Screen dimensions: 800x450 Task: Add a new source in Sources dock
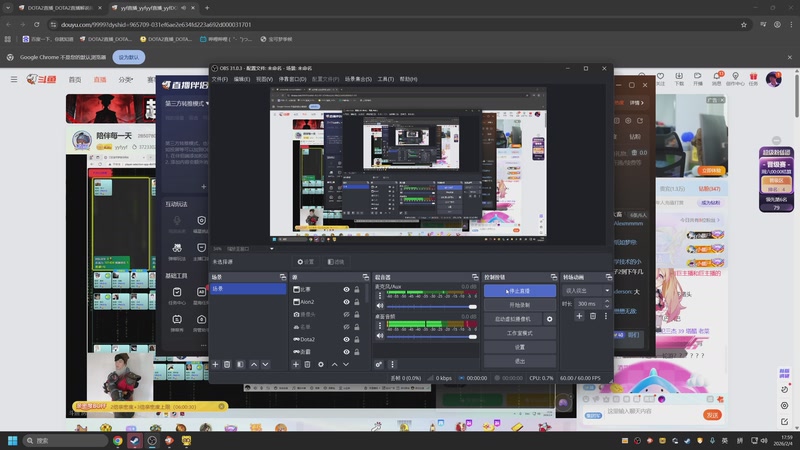tap(295, 364)
